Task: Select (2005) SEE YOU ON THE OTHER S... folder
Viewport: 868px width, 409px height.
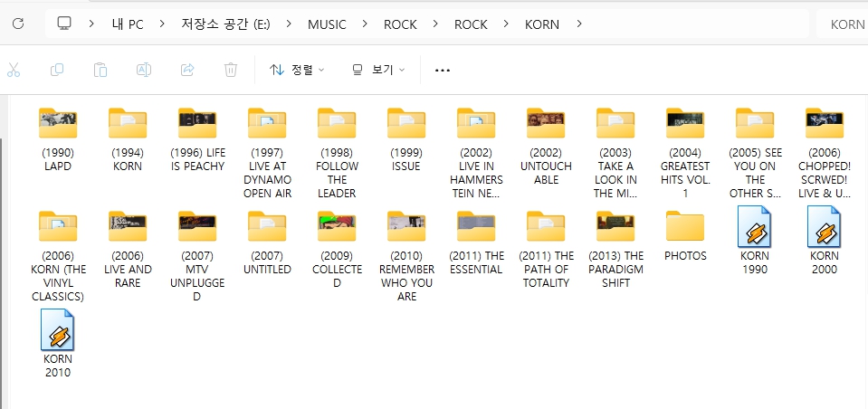Action: [x=755, y=153]
